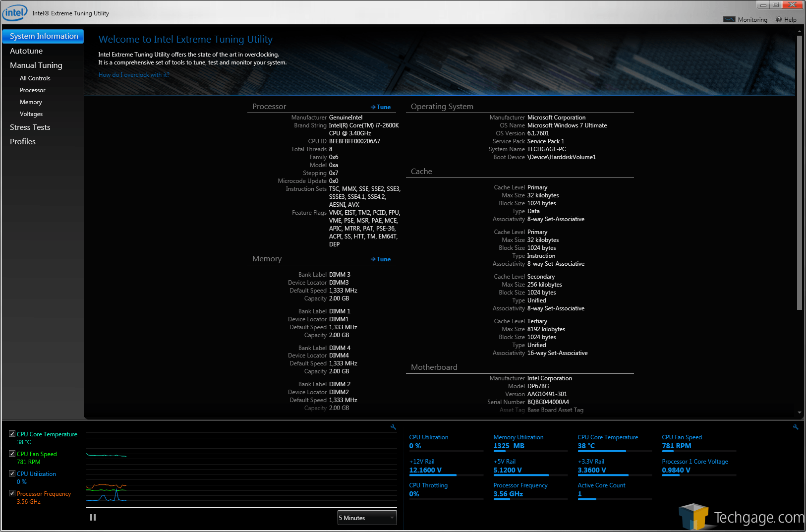Viewport: 806px width, 532px height.
Task: Toggle Processor Frequency checkbox
Action: click(x=12, y=493)
